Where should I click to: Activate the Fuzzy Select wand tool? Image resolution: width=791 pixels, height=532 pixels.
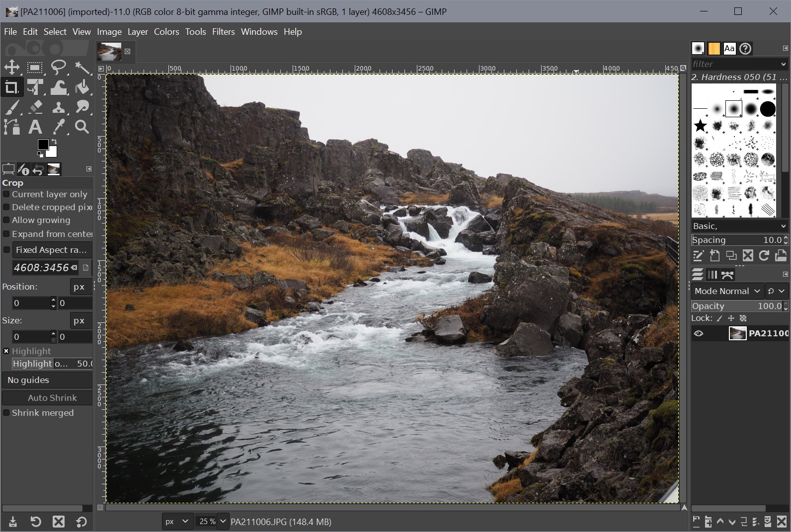[82, 68]
